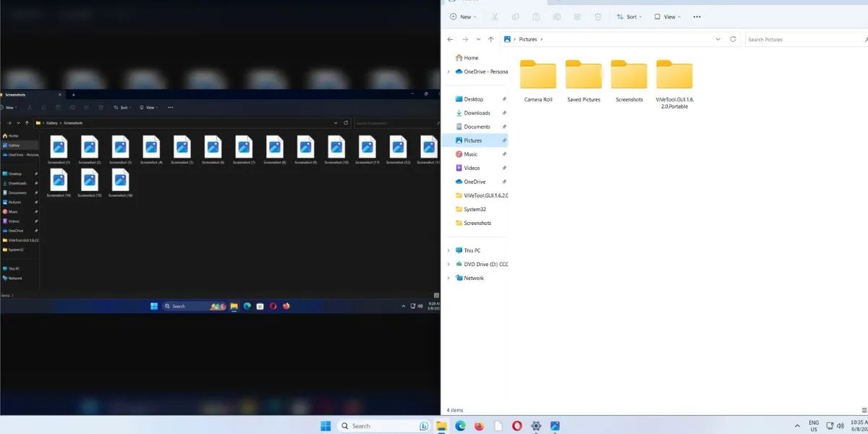The image size is (868, 434).
Task: Activate the Rename icon in the toolbar
Action: click(x=556, y=16)
